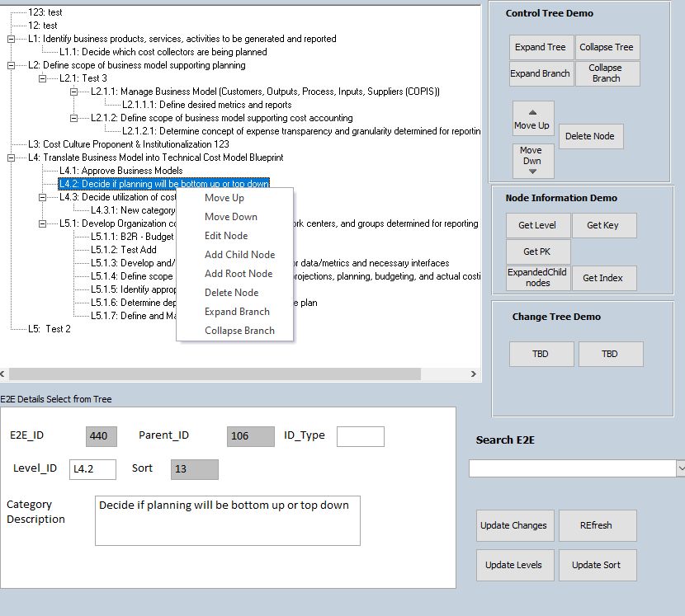The image size is (685, 616).
Task: Click the Move Up arrow button
Action: pos(533,118)
